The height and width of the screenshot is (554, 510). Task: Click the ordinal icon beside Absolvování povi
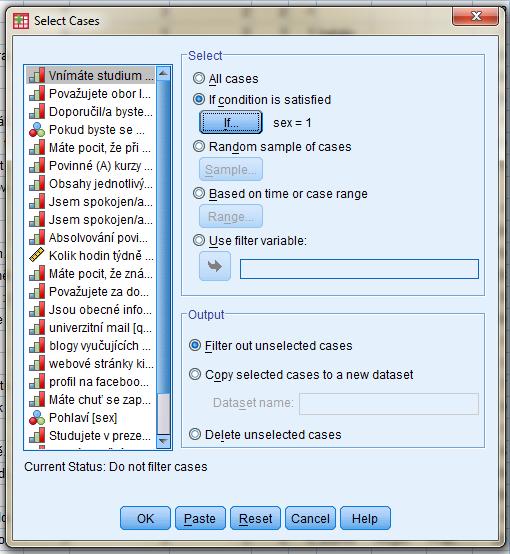(x=37, y=237)
